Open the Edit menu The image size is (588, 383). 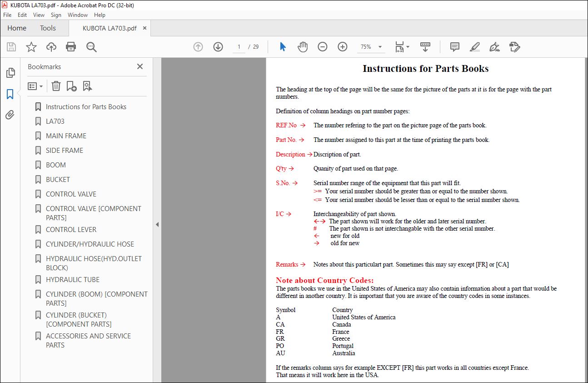22,15
